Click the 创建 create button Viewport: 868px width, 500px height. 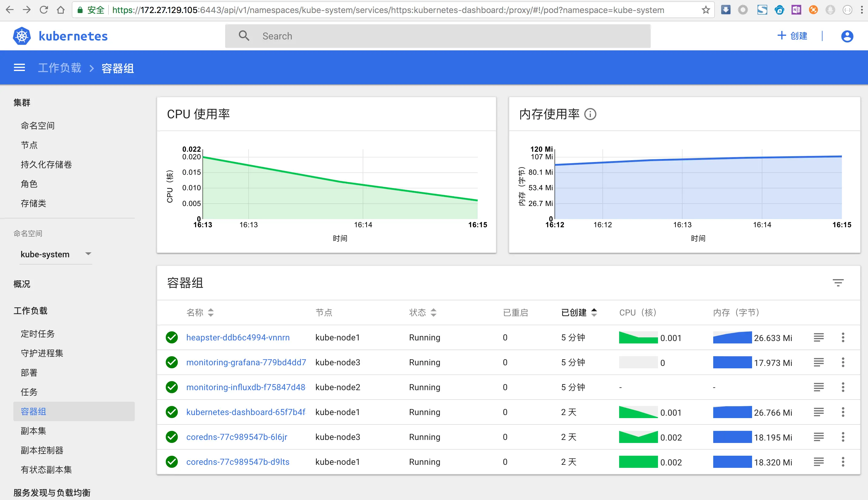click(x=792, y=36)
